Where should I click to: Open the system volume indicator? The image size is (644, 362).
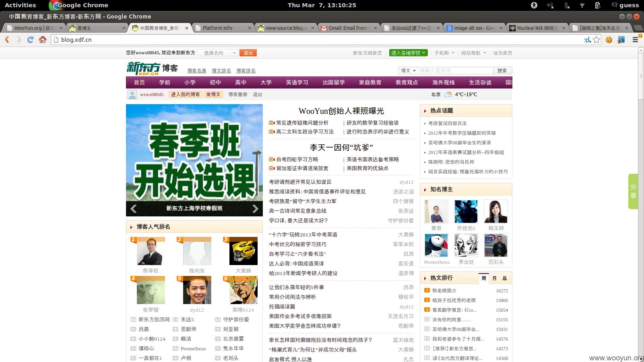(550, 5)
